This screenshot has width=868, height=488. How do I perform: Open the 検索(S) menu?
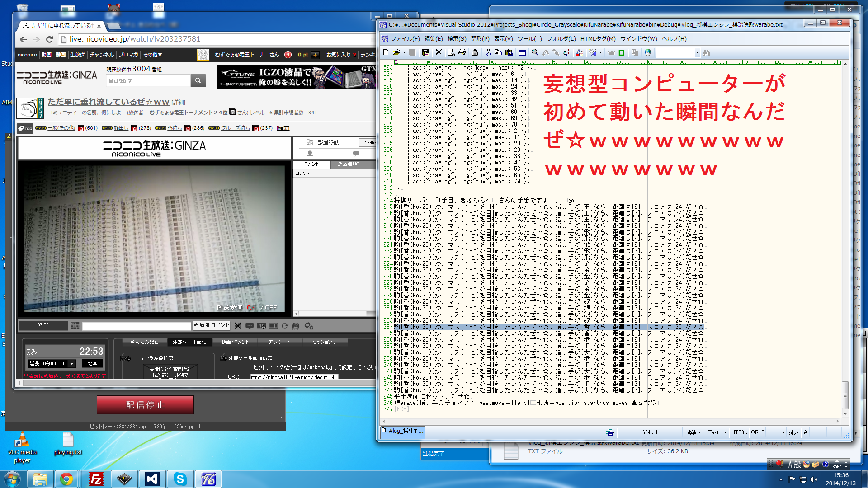[x=457, y=39]
